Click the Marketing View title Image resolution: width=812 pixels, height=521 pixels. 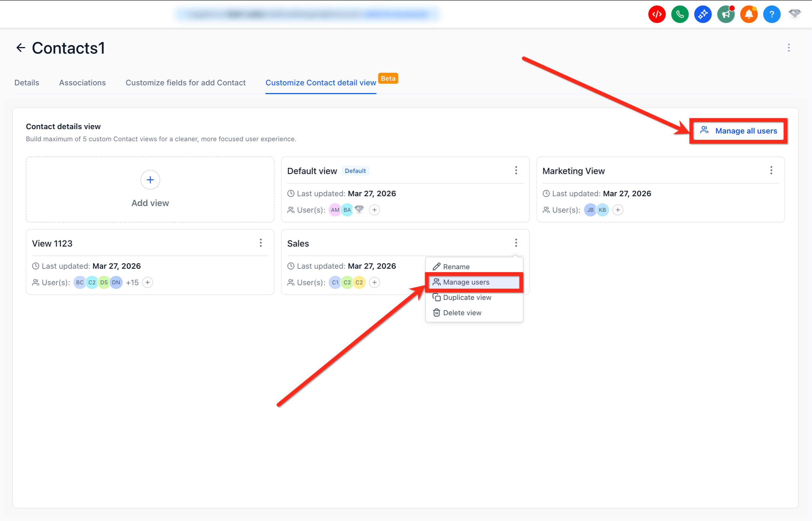[x=574, y=171]
